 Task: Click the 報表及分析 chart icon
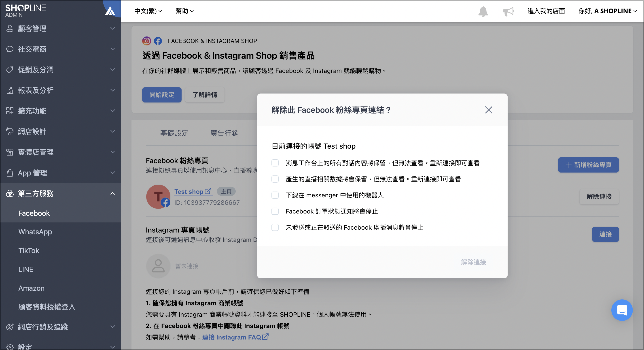[x=10, y=90]
